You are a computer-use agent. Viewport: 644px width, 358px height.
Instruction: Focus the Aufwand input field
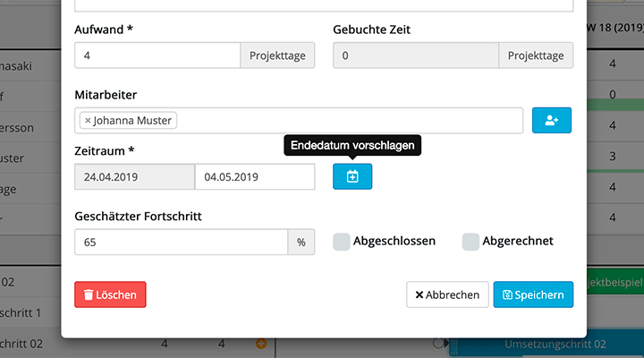coord(157,55)
